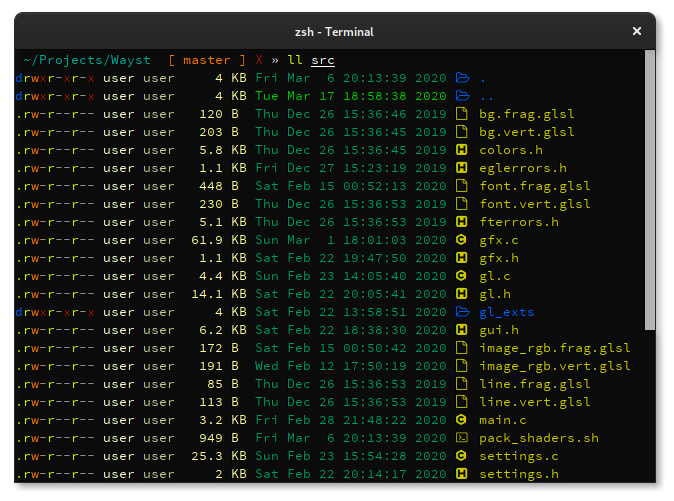674x501 pixels.
Task: Click the H header icon beside settings.h
Action: 462,474
